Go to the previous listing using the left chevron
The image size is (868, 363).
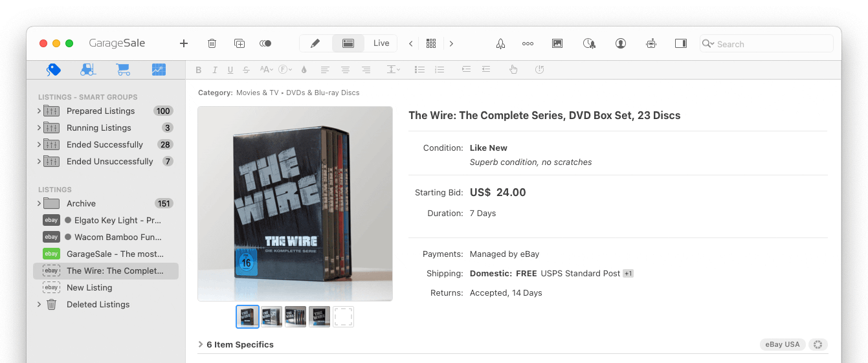coord(410,43)
